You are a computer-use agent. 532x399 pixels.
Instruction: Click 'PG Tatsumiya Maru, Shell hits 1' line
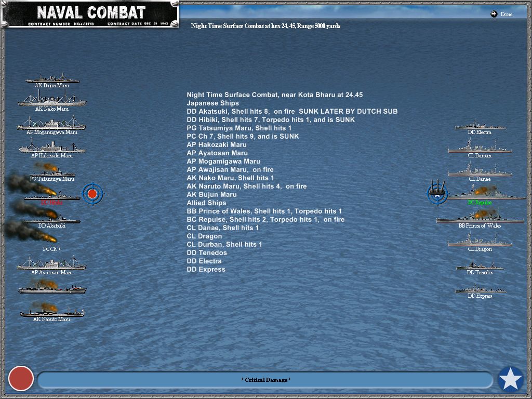tap(239, 128)
